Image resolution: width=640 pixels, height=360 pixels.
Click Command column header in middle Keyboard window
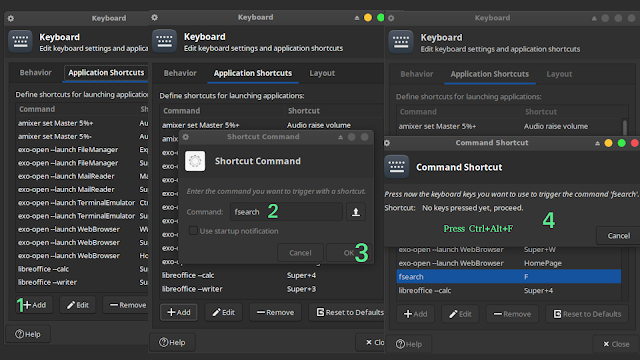tap(223, 111)
